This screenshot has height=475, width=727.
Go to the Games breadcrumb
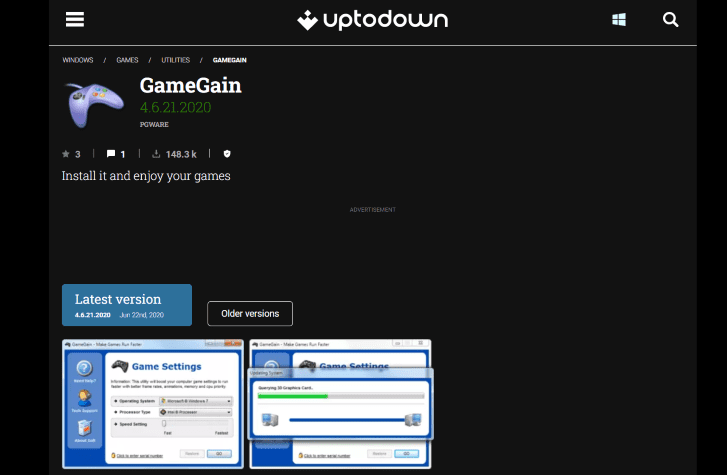coord(128,60)
